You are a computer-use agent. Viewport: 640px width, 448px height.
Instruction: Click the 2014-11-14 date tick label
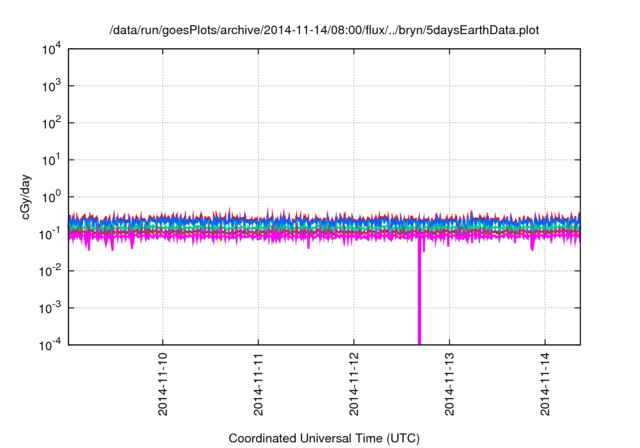coord(545,384)
